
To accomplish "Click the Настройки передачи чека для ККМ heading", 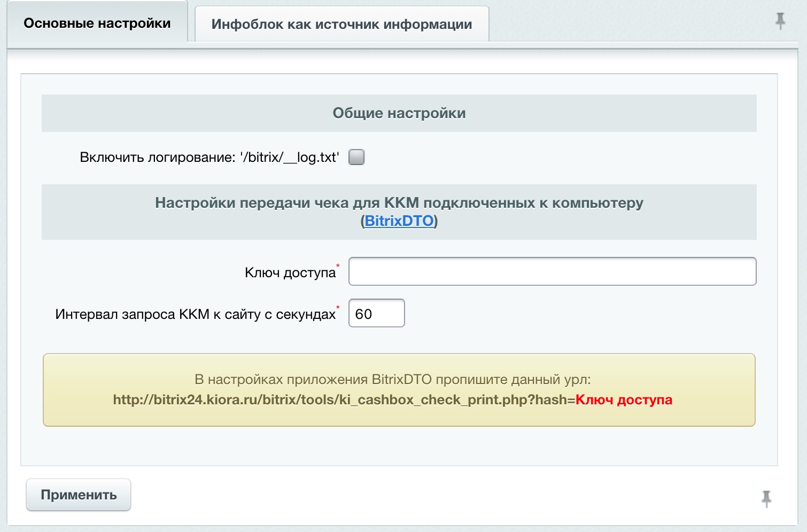I will (399, 203).
